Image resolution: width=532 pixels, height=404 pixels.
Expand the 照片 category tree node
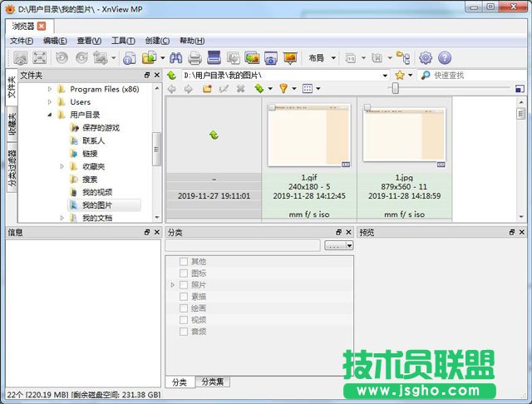[173, 285]
